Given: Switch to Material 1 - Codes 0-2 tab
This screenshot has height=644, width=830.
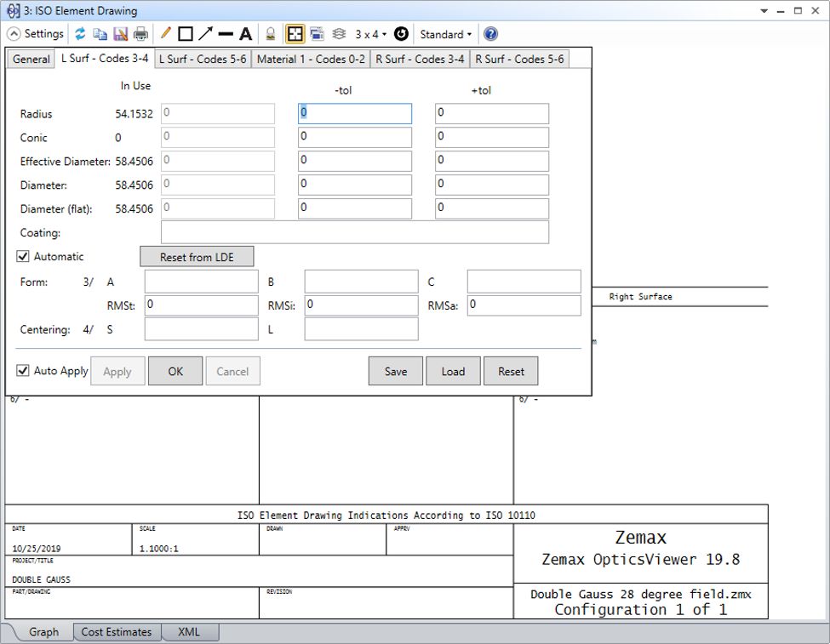Looking at the screenshot, I should 311,59.
